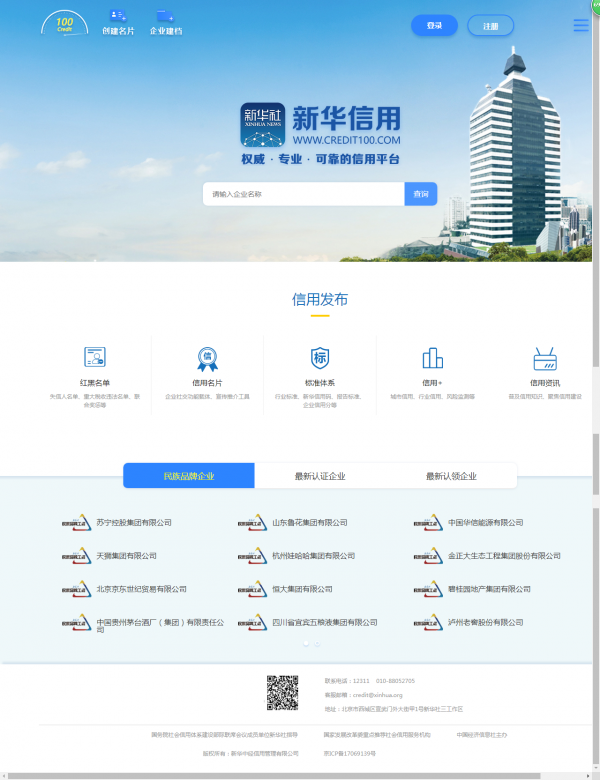Open 天狮集团有限公司 link

coord(126,556)
